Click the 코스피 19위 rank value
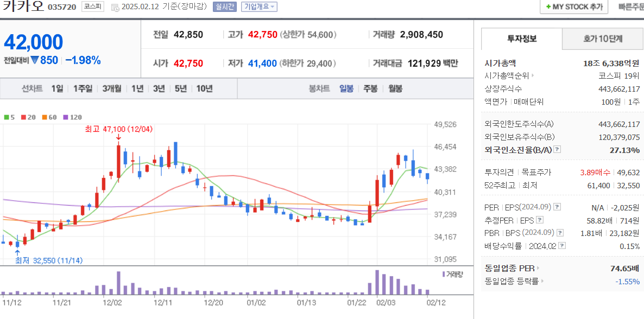 [x=619, y=75]
